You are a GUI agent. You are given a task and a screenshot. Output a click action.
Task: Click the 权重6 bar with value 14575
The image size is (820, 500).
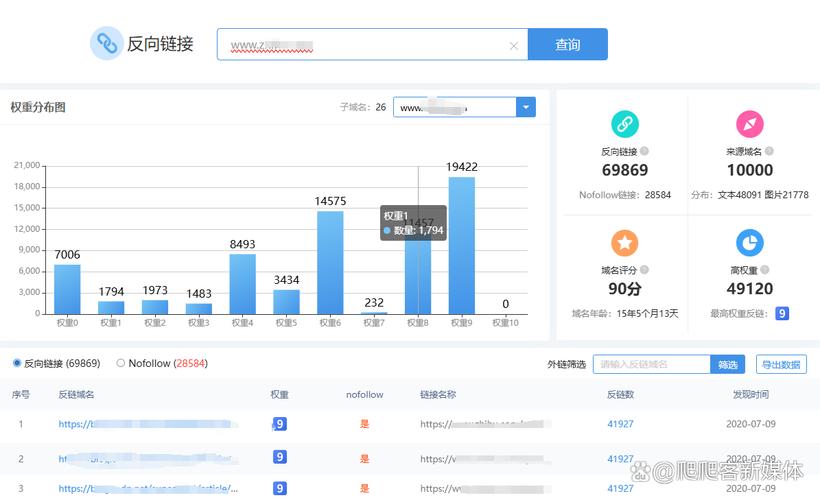tap(330, 263)
